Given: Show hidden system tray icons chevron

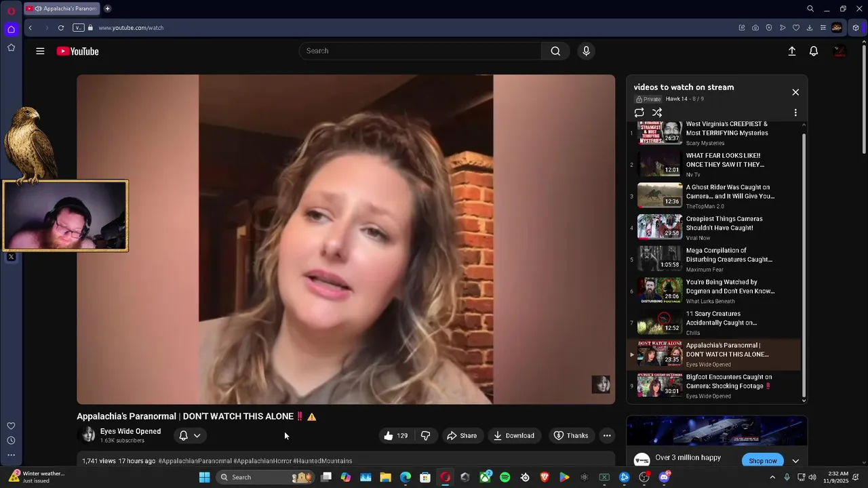Looking at the screenshot, I should [772, 477].
